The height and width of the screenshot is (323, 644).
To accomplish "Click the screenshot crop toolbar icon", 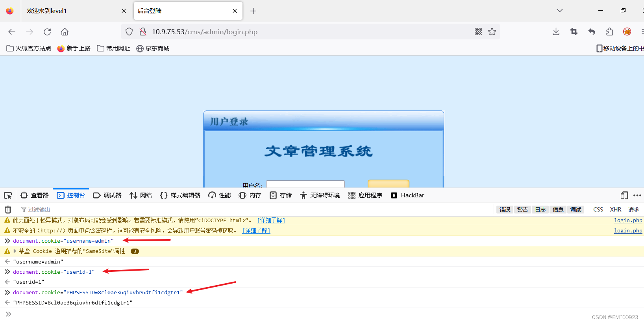I will click(x=574, y=32).
